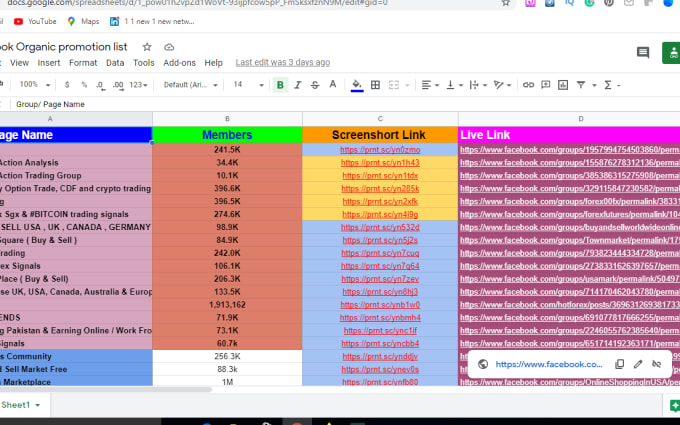Star the Organic promotion list document

tap(147, 47)
